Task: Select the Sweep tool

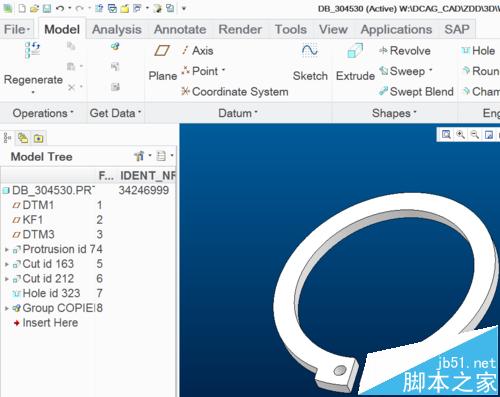Action: [x=402, y=71]
